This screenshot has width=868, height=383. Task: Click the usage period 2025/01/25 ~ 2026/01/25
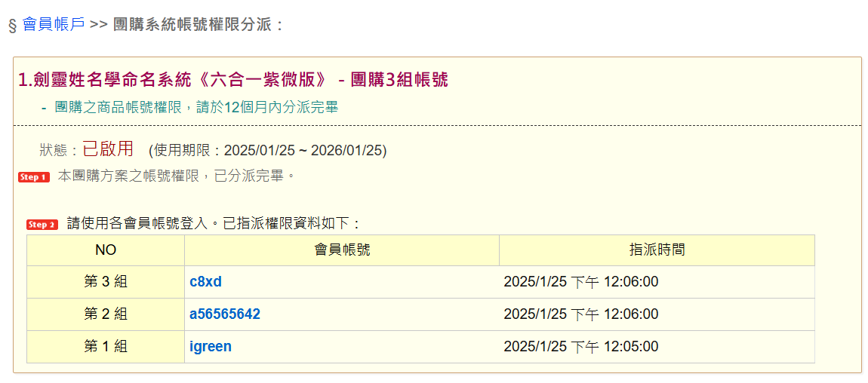click(x=267, y=150)
